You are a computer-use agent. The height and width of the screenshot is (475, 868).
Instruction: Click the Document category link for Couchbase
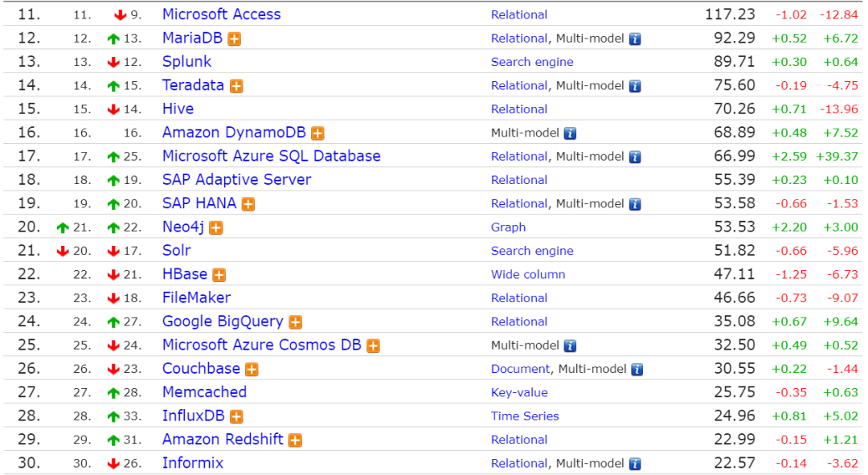coord(520,369)
